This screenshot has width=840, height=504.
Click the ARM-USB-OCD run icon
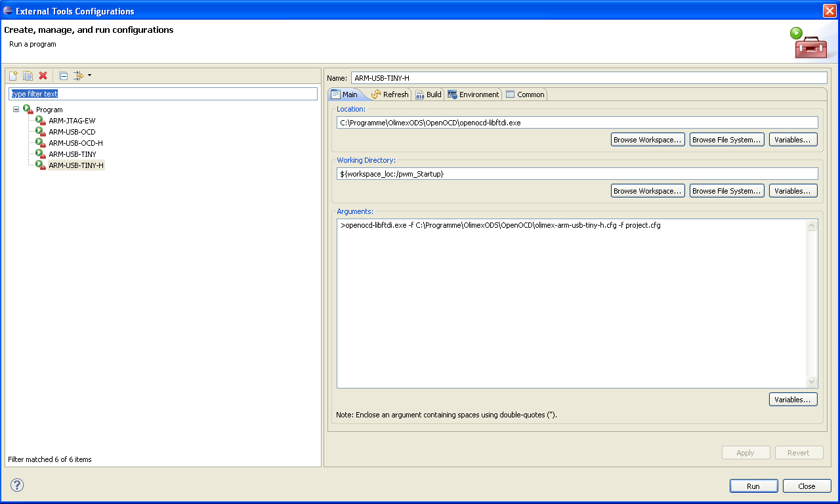(x=41, y=132)
